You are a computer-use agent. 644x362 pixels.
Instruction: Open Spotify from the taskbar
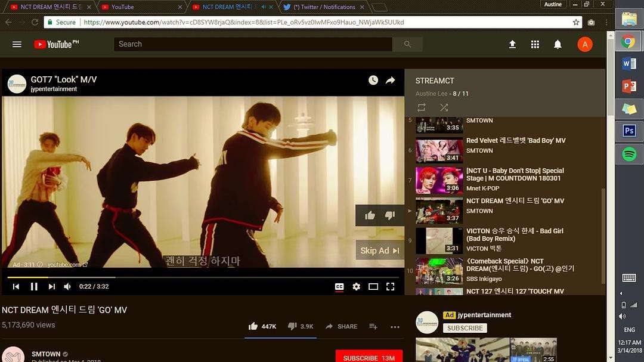(629, 154)
